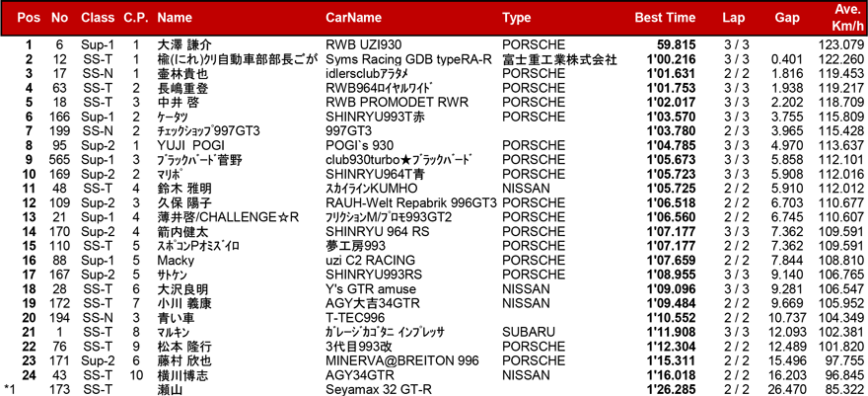Select best time '59.815'
868x396 pixels.
coord(676,45)
